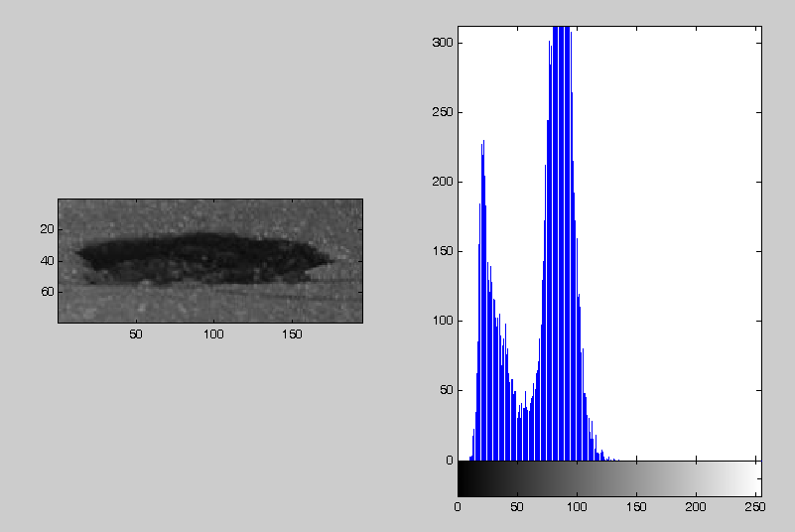Screen dimensions: 795x532
Task: Click colorbar x-axis label "100"
Action: [577, 506]
